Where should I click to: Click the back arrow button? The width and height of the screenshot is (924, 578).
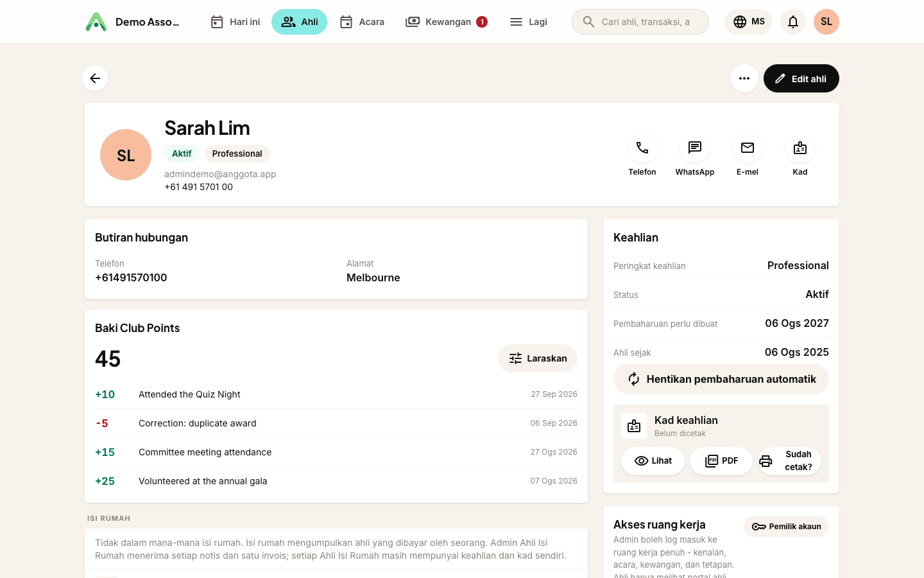95,78
